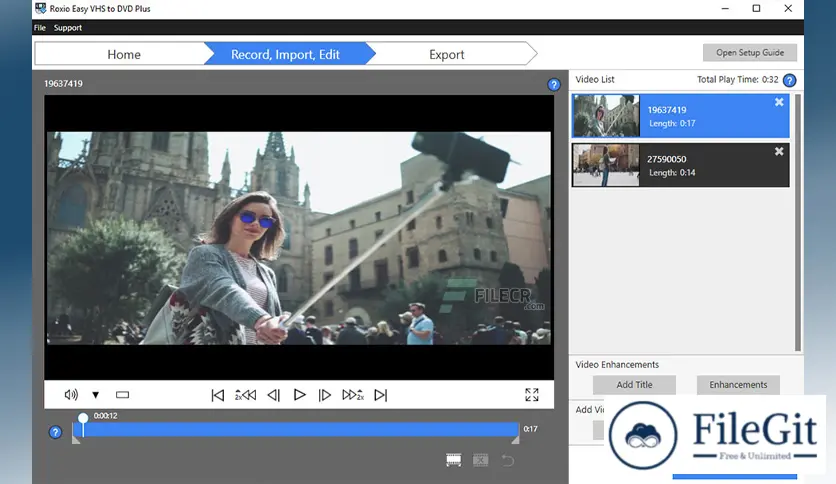The image size is (836, 484).
Task: Click the 'Length: 0:14' text
Action: [x=672, y=173]
